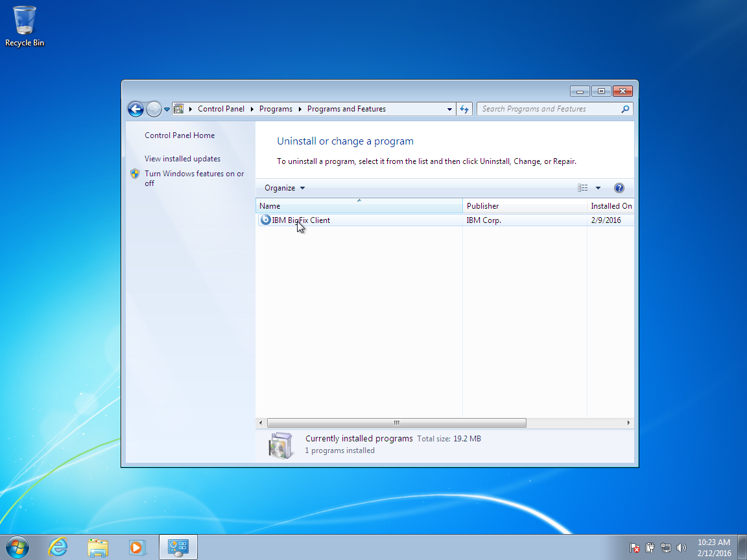Sort by the Name column header
The height and width of the screenshot is (560, 747).
coord(359,206)
